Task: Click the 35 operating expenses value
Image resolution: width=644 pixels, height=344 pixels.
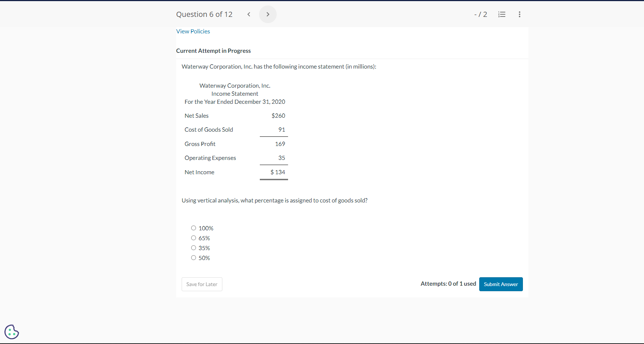Action: coord(282,158)
